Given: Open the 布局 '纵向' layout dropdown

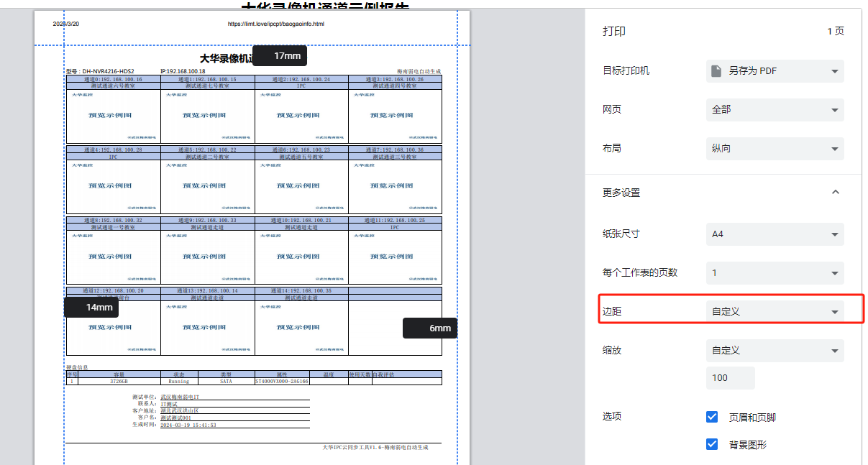Looking at the screenshot, I should [775, 148].
